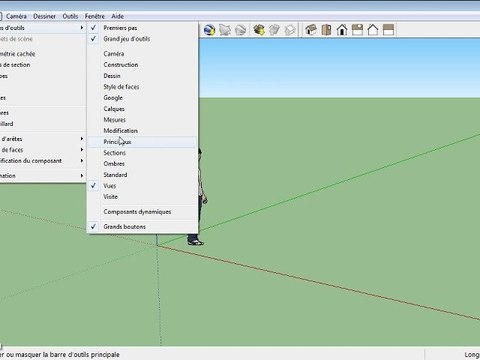The image size is (480, 360).
Task: Open the Dessiner menu
Action: 44,16
